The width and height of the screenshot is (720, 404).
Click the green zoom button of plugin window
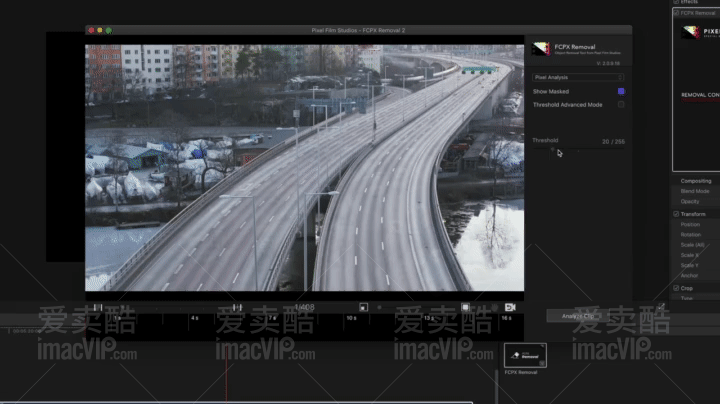pyautogui.click(x=109, y=30)
